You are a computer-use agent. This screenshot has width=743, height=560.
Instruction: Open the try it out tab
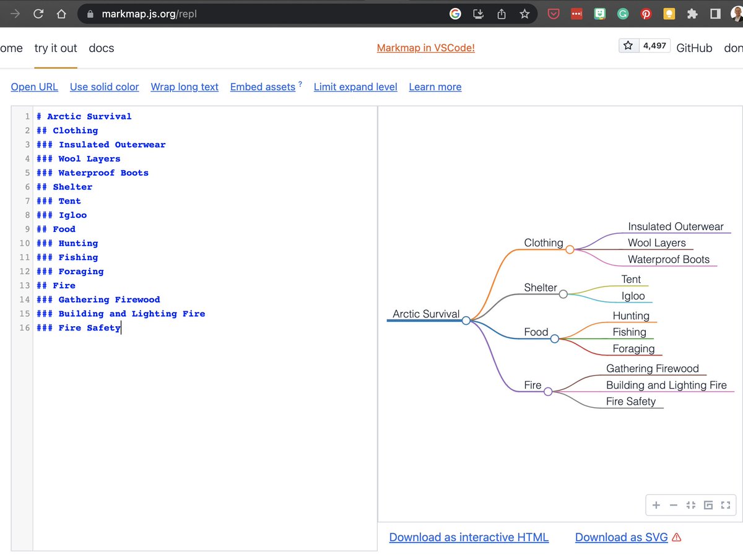[x=56, y=48]
